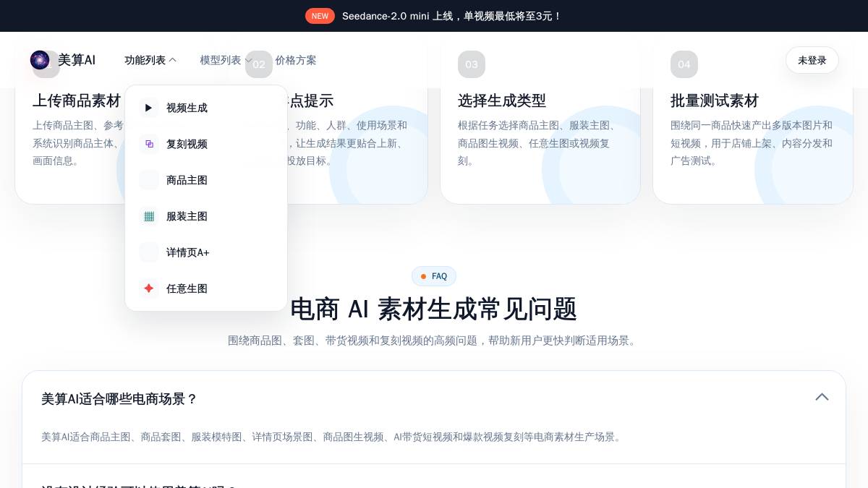Choose 商品主图 menu entry

coord(206,180)
